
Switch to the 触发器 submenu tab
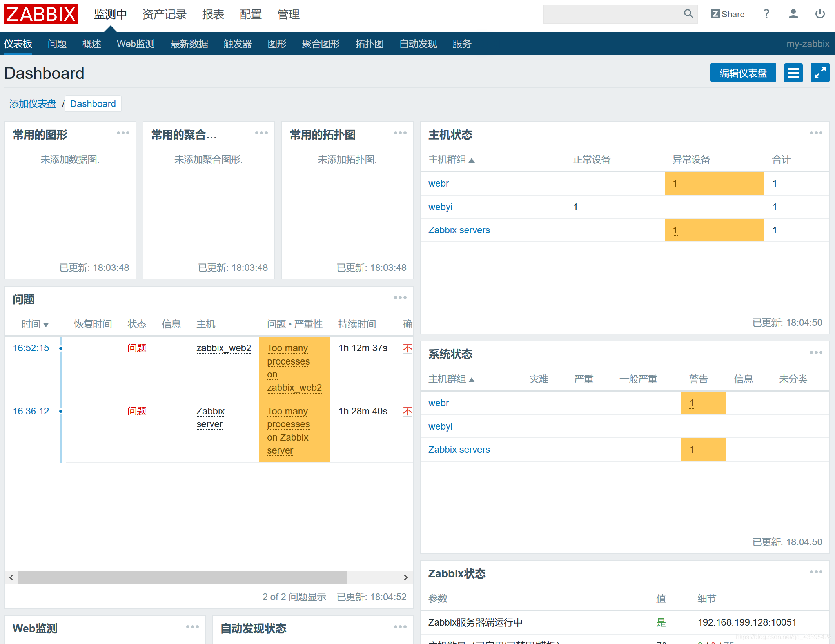(238, 44)
